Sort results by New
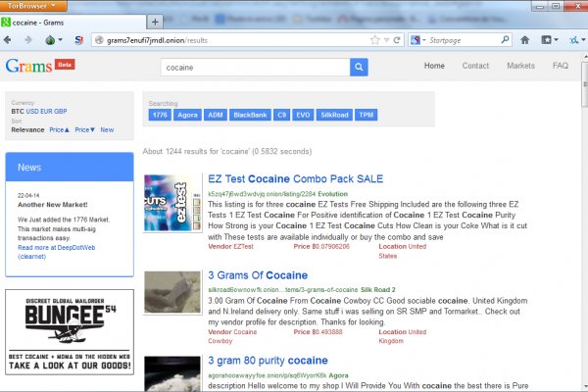 [107, 129]
